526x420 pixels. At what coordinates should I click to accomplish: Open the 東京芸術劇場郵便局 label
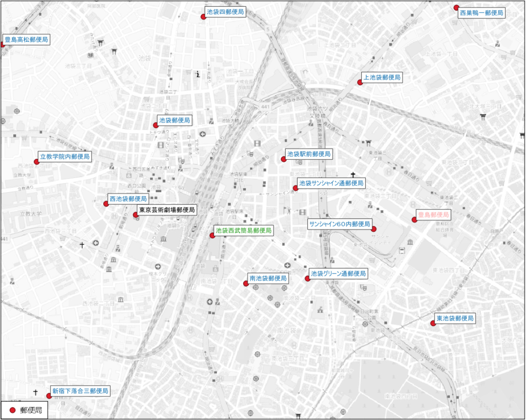pos(167,210)
